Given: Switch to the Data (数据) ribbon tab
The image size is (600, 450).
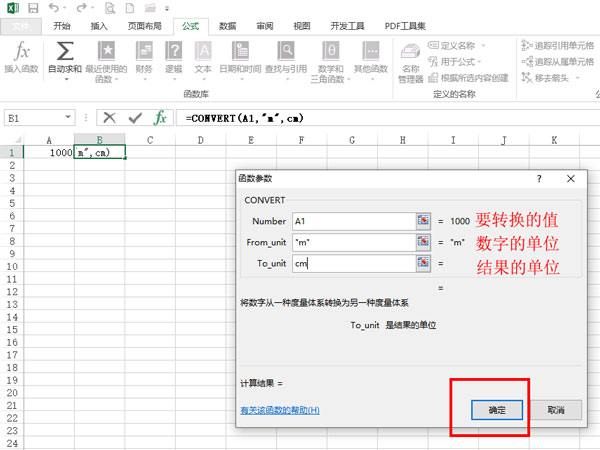Looking at the screenshot, I should pos(227,26).
